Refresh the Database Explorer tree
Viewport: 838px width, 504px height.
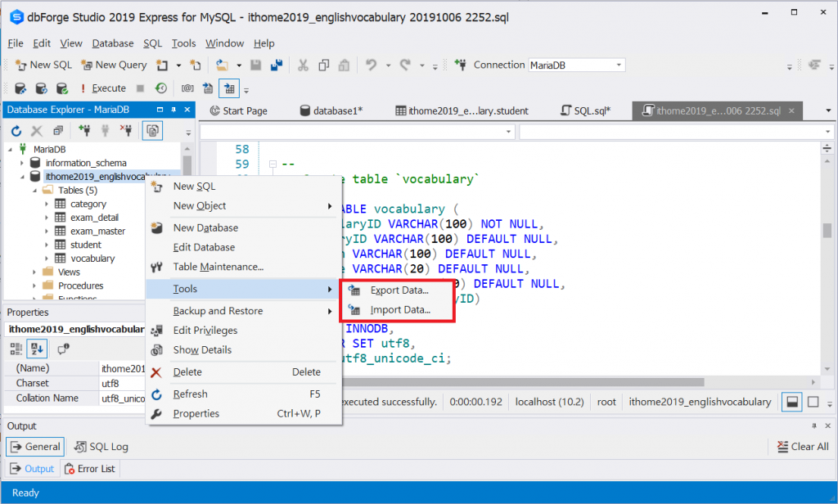point(16,130)
